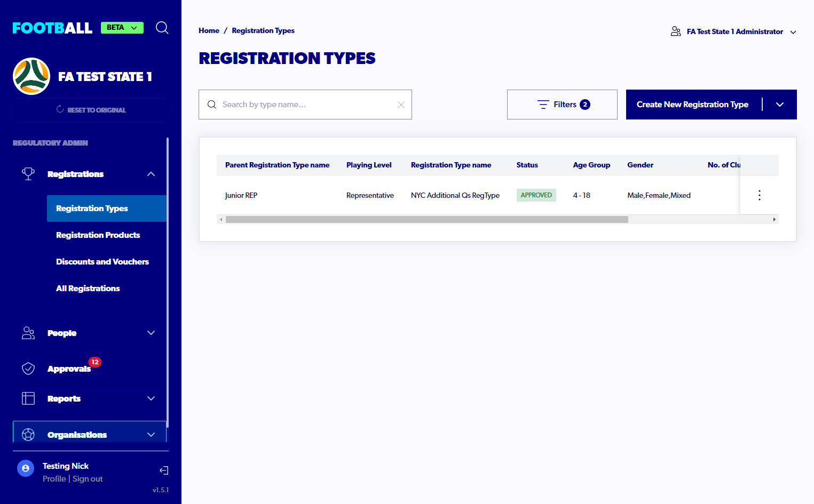Open Approvals with 12 badge
The image size is (814, 504).
click(69, 369)
